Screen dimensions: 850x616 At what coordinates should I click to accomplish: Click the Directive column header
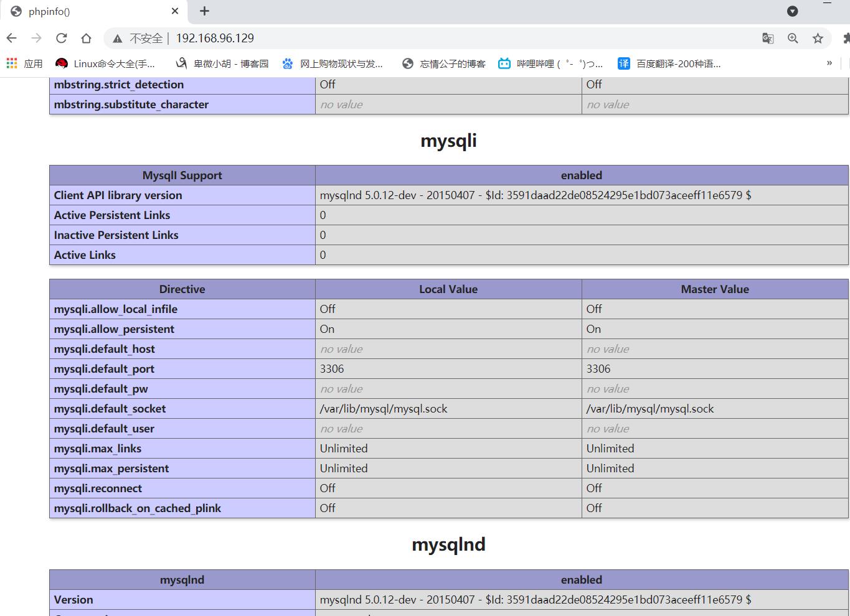point(182,289)
